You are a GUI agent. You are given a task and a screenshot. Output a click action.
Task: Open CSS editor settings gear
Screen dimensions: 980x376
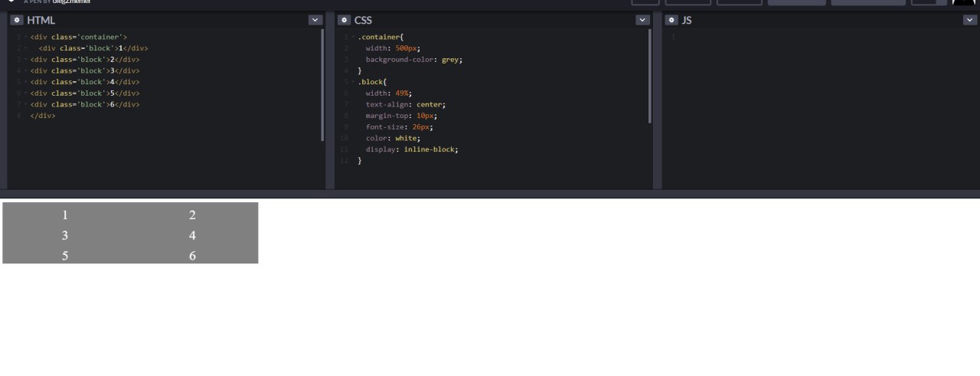(x=344, y=20)
